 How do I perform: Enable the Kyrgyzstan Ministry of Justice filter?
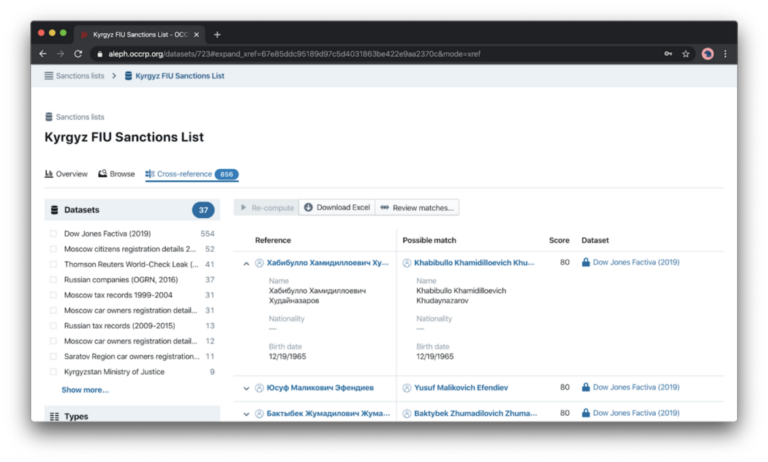54,372
